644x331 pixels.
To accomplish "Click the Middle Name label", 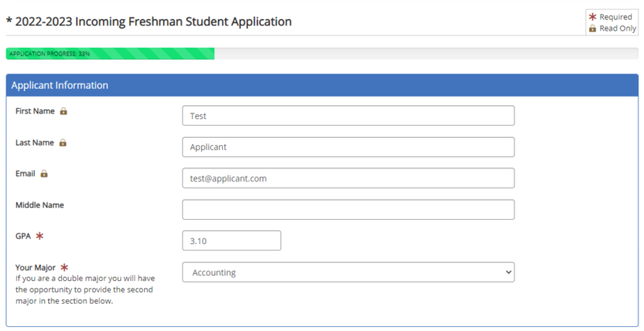I will pyautogui.click(x=39, y=205).
